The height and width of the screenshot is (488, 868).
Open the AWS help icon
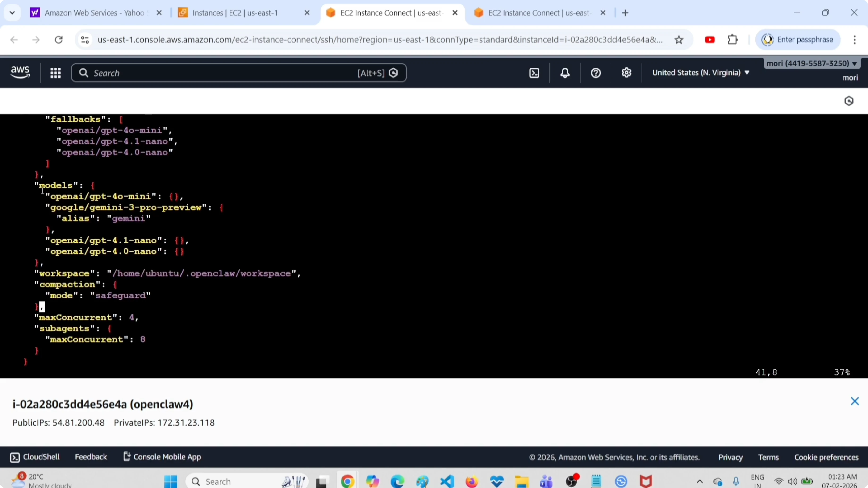[596, 73]
